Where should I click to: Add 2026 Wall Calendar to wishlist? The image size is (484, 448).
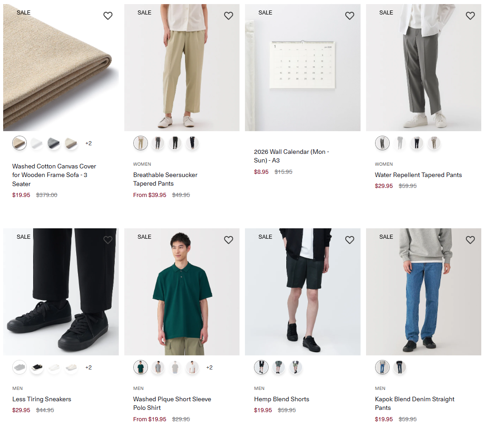pos(350,16)
